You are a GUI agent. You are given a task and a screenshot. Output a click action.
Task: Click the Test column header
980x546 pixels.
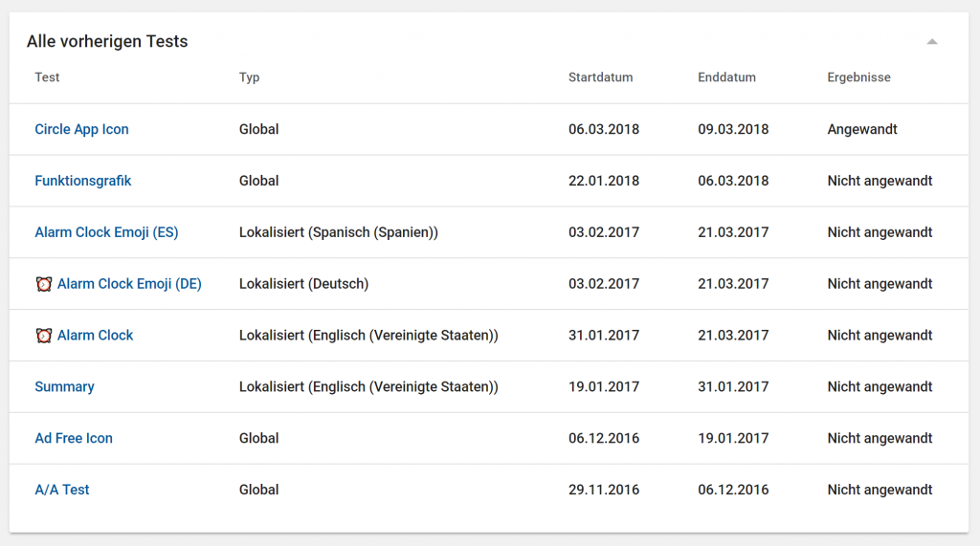click(x=47, y=77)
